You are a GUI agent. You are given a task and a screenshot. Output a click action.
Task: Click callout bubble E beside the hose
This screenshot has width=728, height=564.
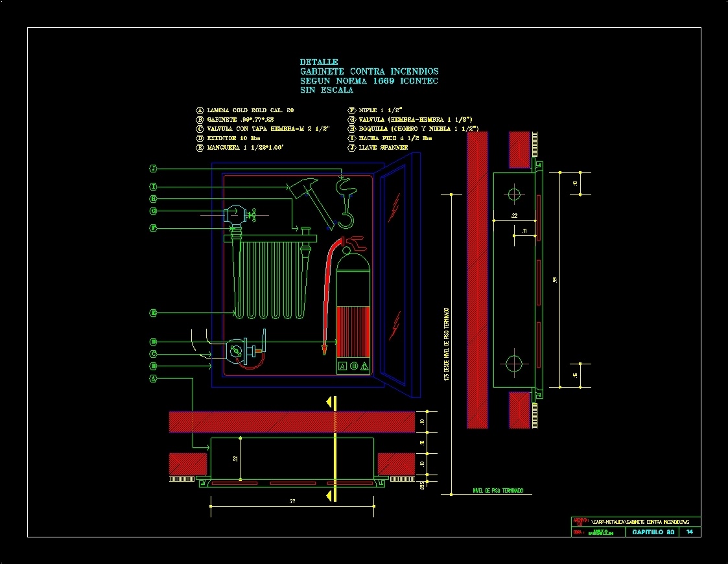(153, 312)
